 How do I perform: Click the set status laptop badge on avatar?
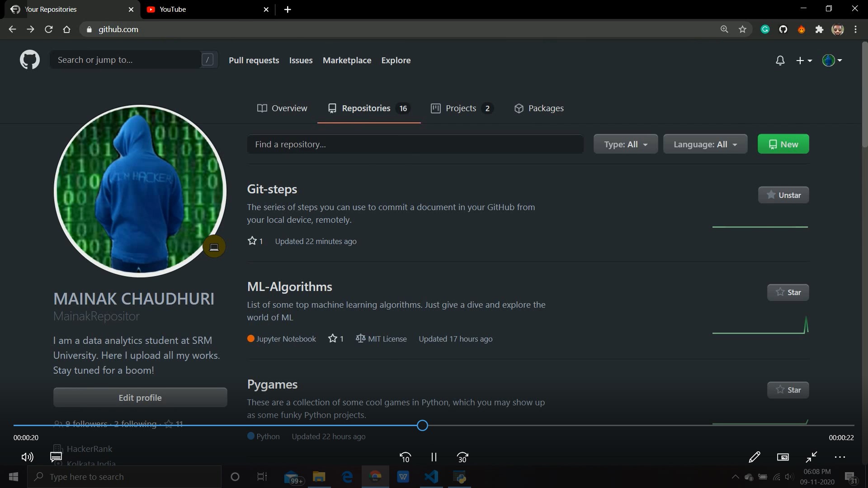click(x=214, y=247)
